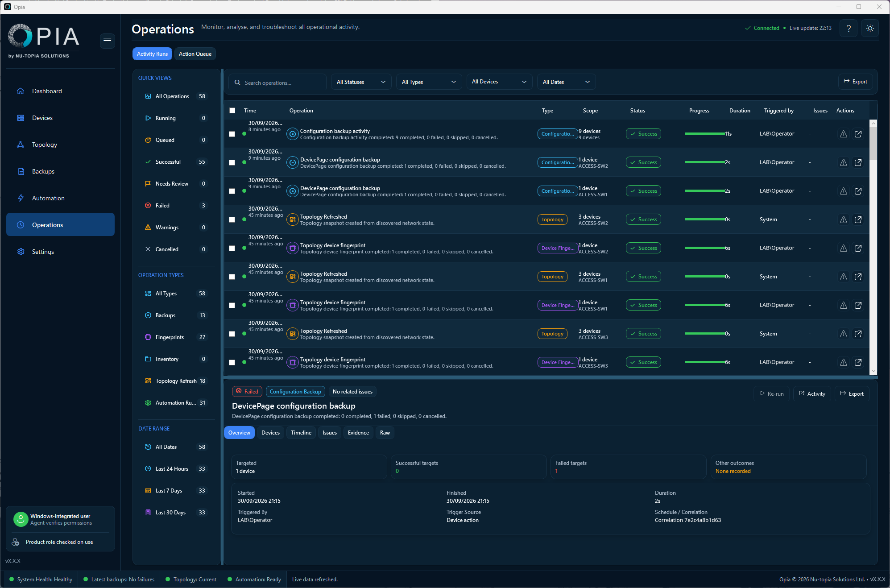Image resolution: width=890 pixels, height=588 pixels.
Task: Open warning icon for Configuration backup activity row
Action: (x=843, y=134)
